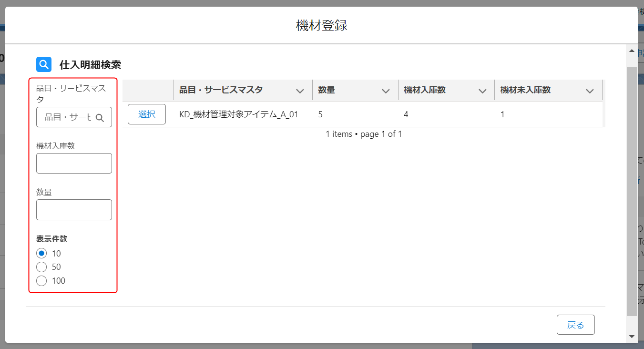Image resolution: width=644 pixels, height=349 pixels.
Task: Sort by 品目・サービスマスタ column header
Action: coord(221,90)
